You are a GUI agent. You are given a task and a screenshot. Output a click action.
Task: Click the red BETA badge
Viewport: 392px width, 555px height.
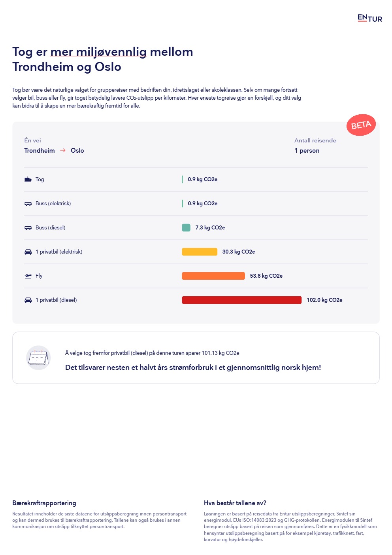(361, 125)
